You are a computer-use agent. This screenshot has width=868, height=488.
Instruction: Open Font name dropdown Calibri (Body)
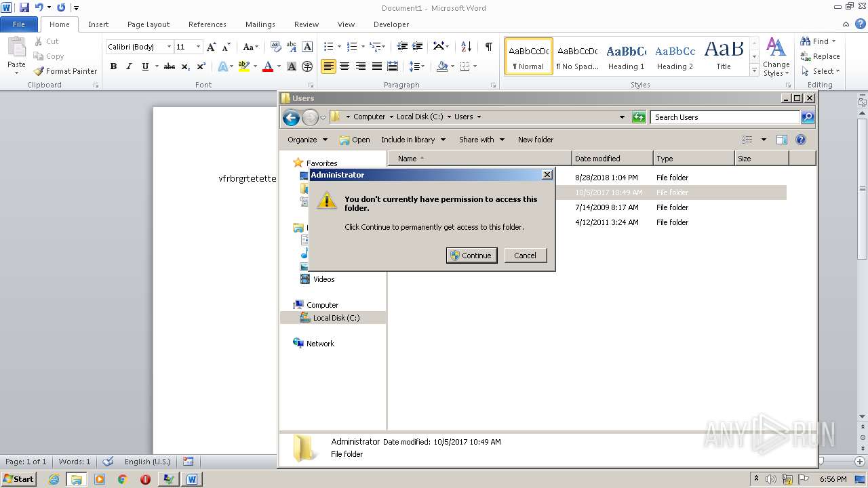(169, 47)
